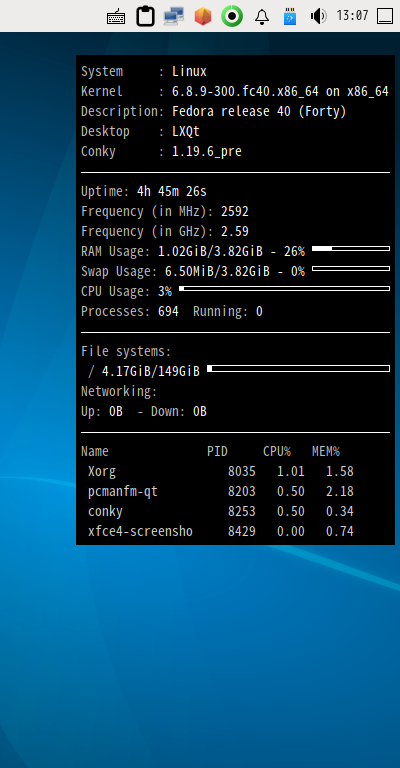Click the GHz frequency value '2.59'
The height and width of the screenshot is (768, 400).
pyautogui.click(x=235, y=232)
